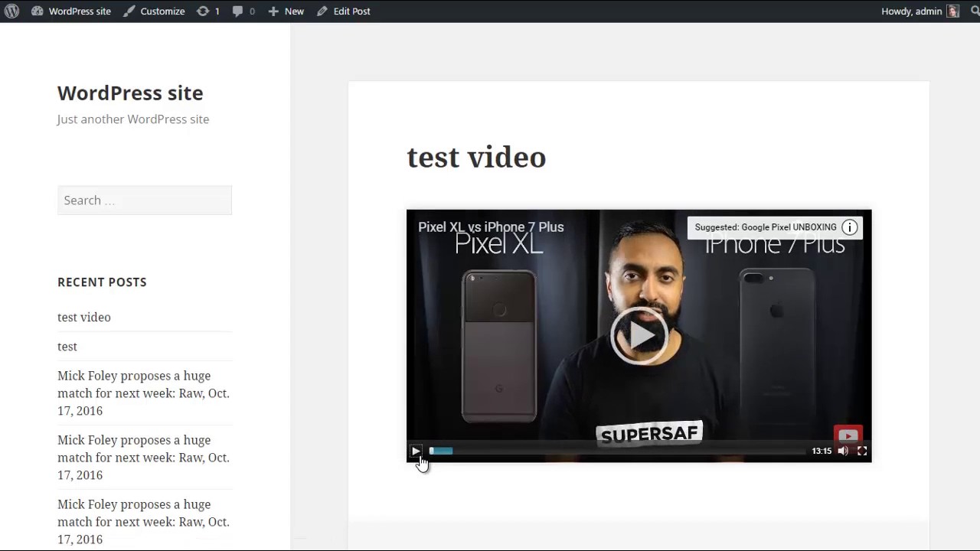Check the 1 pending update
This screenshot has height=551, width=980.
[207, 11]
